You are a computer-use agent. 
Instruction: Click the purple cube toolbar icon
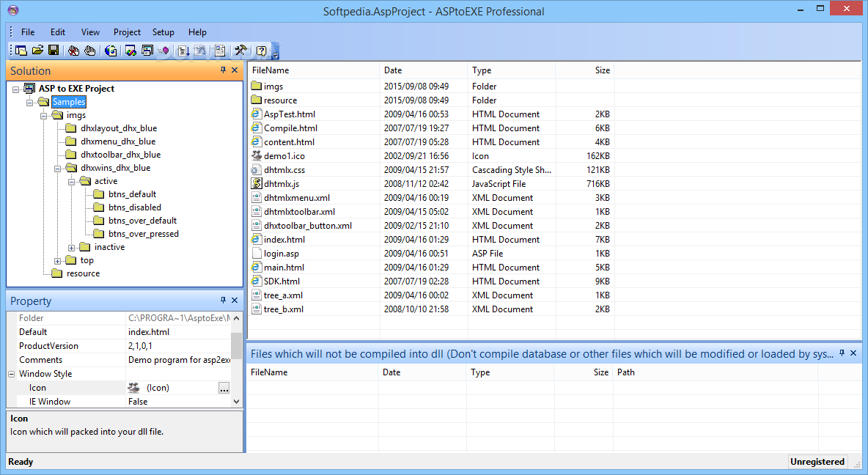[x=163, y=51]
